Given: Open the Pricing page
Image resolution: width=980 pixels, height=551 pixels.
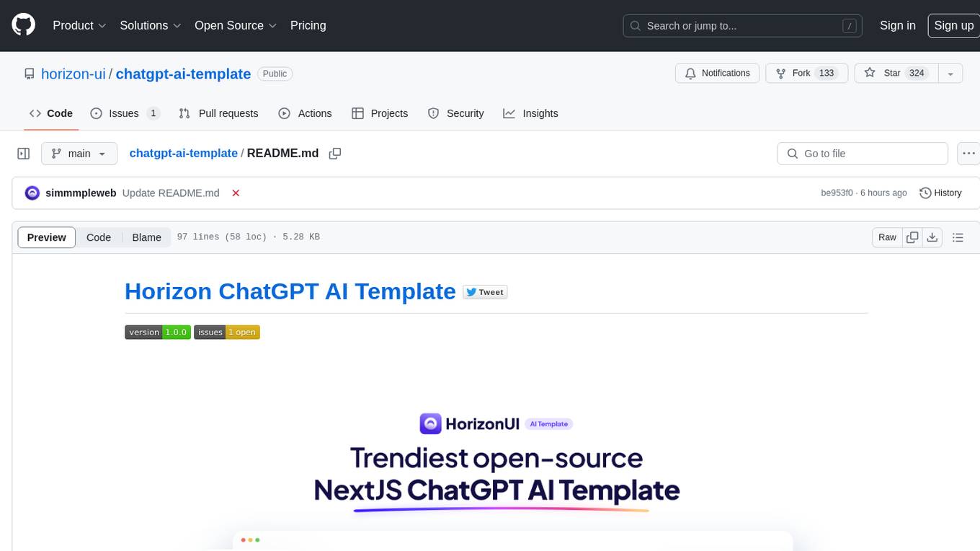Looking at the screenshot, I should click(308, 25).
